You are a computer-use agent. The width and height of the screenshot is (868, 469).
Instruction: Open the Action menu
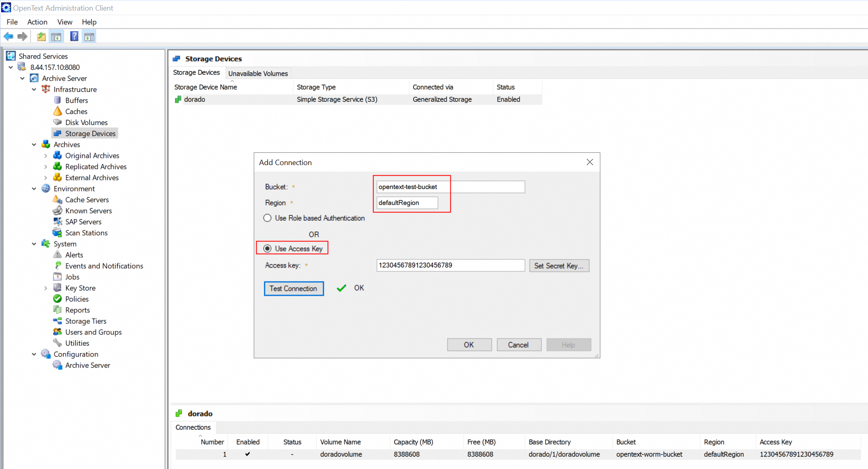coord(37,22)
